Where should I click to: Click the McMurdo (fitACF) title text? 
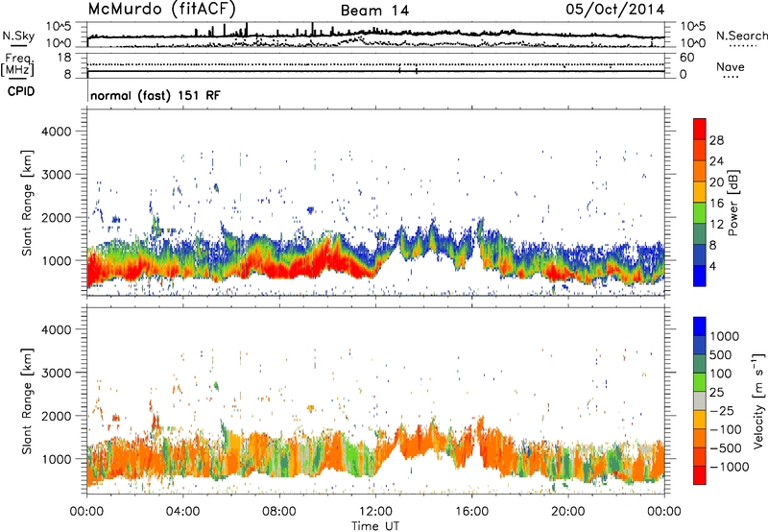[x=161, y=9]
